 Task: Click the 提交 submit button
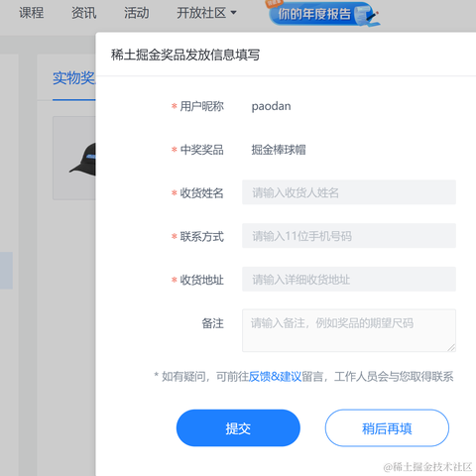click(238, 428)
